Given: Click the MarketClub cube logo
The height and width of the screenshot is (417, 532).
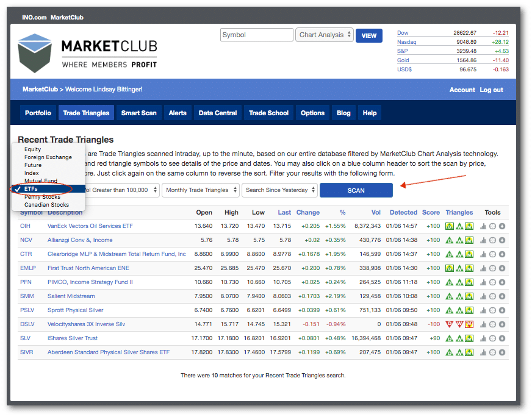Looking at the screenshot, I should click(35, 53).
